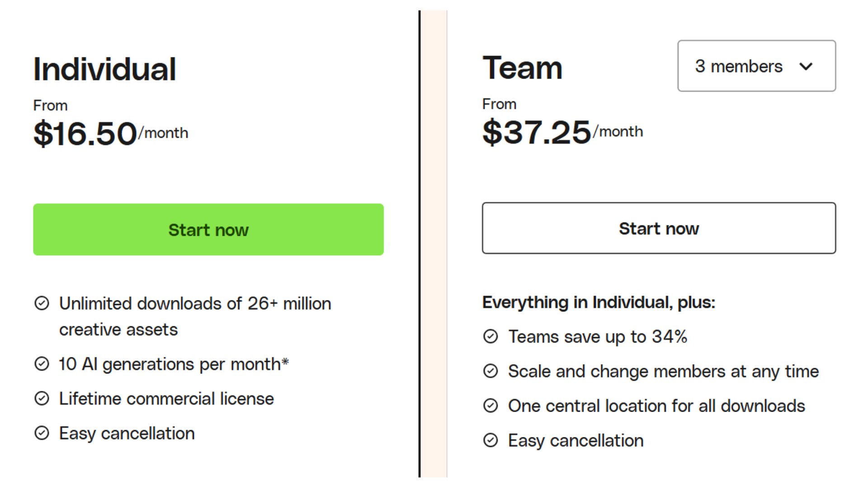Click the Team plan heading
Viewport: 868px width, 488px height.
(522, 68)
